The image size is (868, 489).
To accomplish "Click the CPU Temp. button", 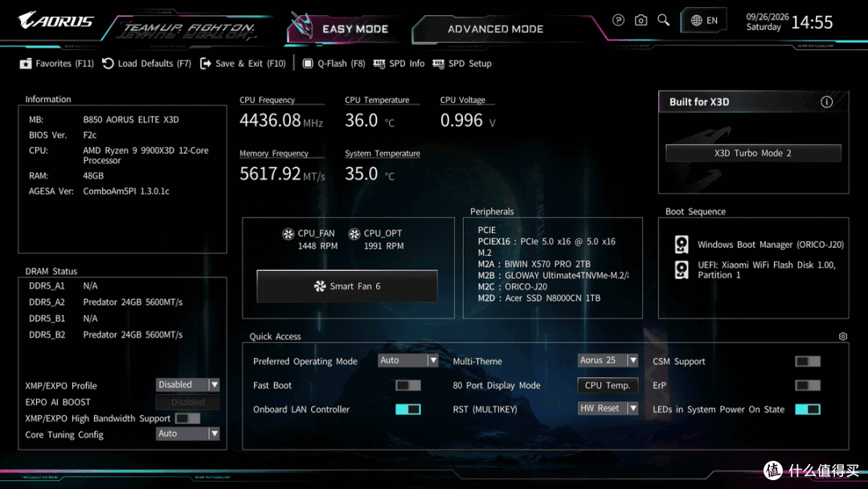I will click(x=608, y=385).
